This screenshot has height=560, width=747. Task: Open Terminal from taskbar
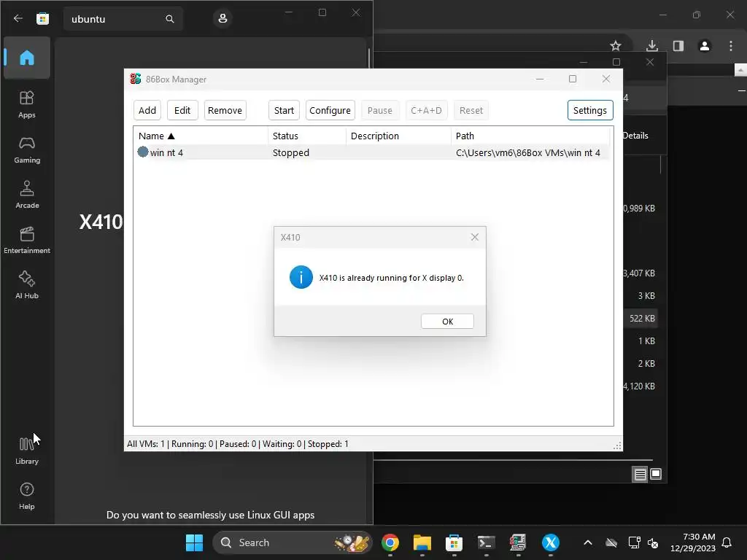coord(487,542)
